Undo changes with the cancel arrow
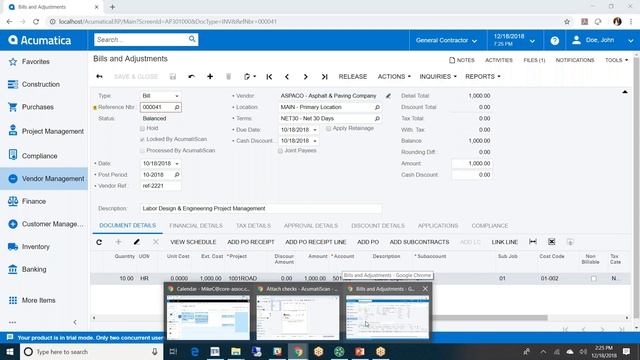The width and height of the screenshot is (640, 360). (x=191, y=76)
